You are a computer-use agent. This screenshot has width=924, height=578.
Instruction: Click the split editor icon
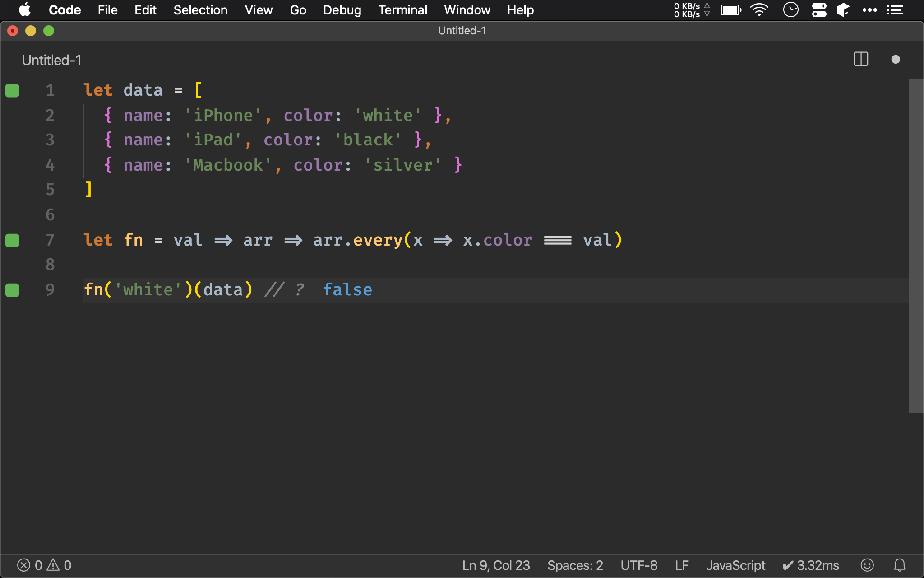[x=861, y=59]
